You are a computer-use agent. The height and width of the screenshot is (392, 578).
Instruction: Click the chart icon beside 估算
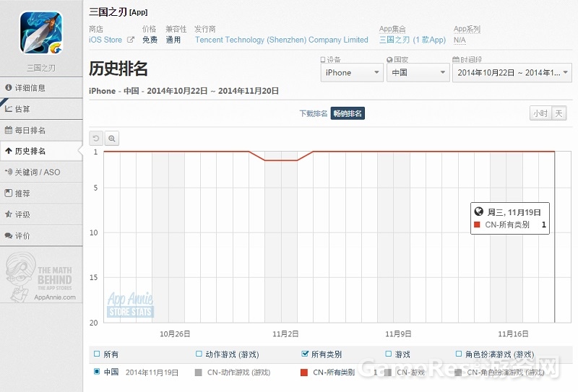9,108
